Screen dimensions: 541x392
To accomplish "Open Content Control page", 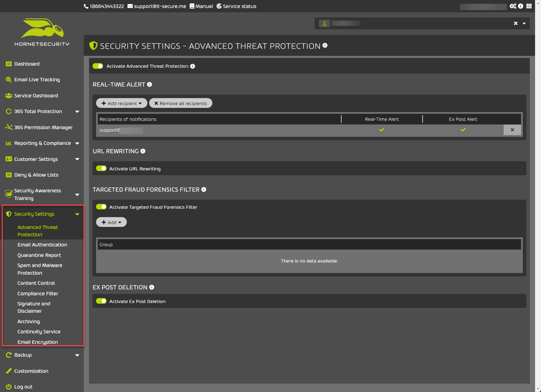I will click(36, 283).
